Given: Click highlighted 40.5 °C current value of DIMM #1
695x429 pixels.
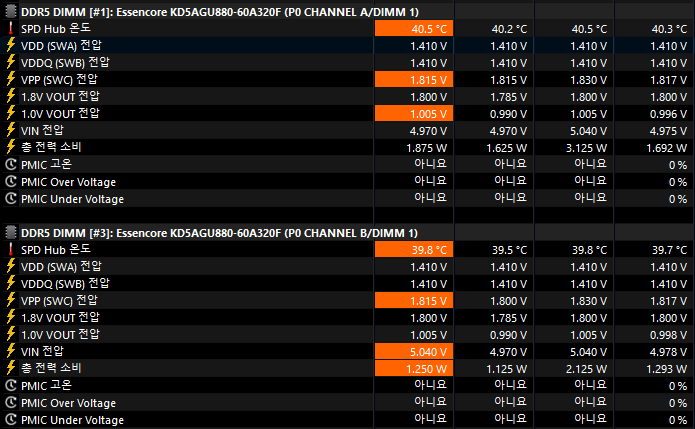Looking at the screenshot, I should 414,29.
